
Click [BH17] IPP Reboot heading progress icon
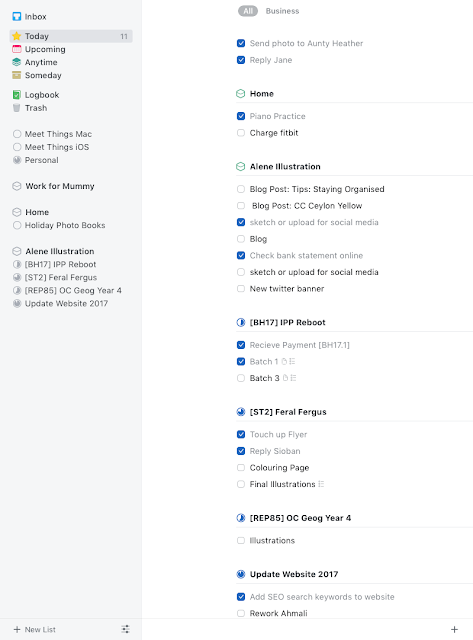[241, 322]
